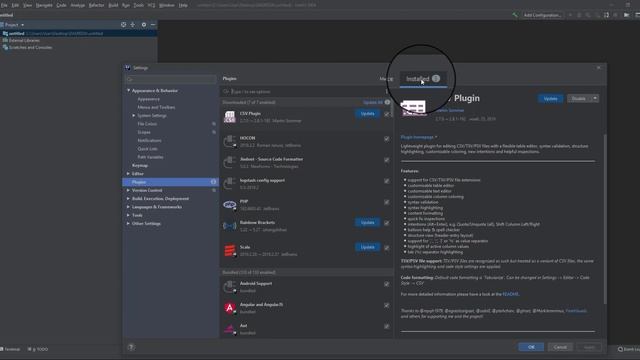The width and height of the screenshot is (640, 360).
Task: Disable the PHP plugin checkbox
Action: [387, 202]
